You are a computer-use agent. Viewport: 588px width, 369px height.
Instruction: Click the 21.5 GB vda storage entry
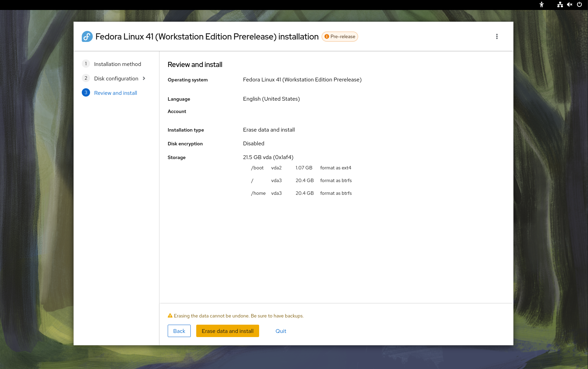tap(268, 157)
